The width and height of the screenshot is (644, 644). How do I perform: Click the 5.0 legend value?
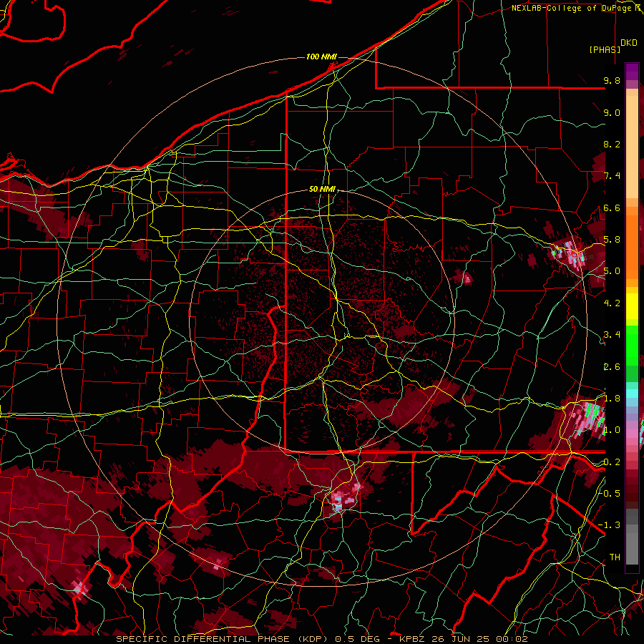(612, 271)
